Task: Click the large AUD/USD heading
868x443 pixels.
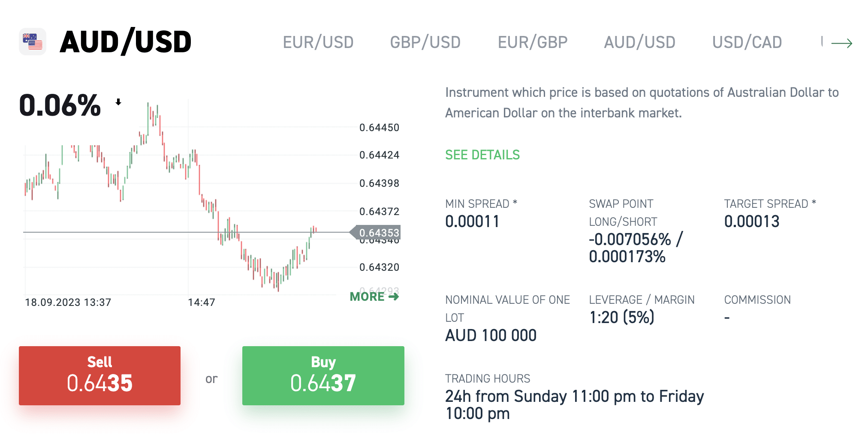Action: [126, 42]
